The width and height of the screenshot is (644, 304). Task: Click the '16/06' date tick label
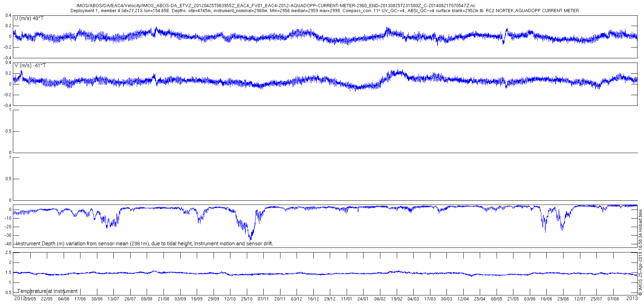[546, 299]
